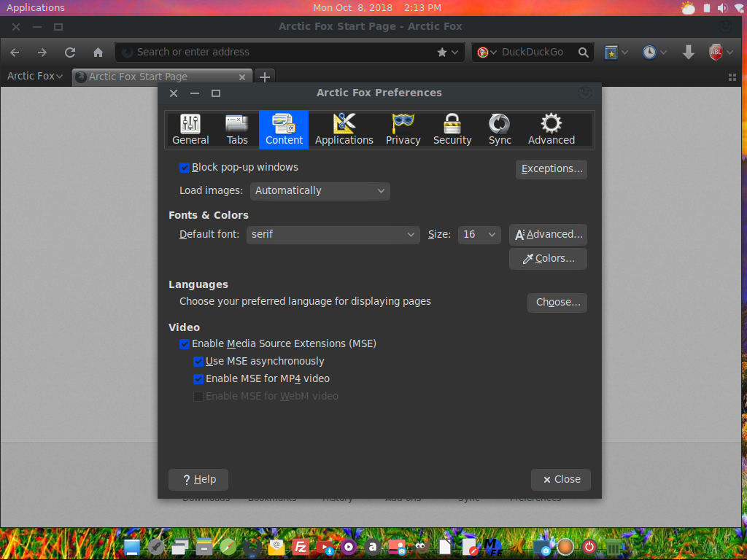The width and height of the screenshot is (747, 560).
Task: Open the Security preferences pane
Action: 452,130
